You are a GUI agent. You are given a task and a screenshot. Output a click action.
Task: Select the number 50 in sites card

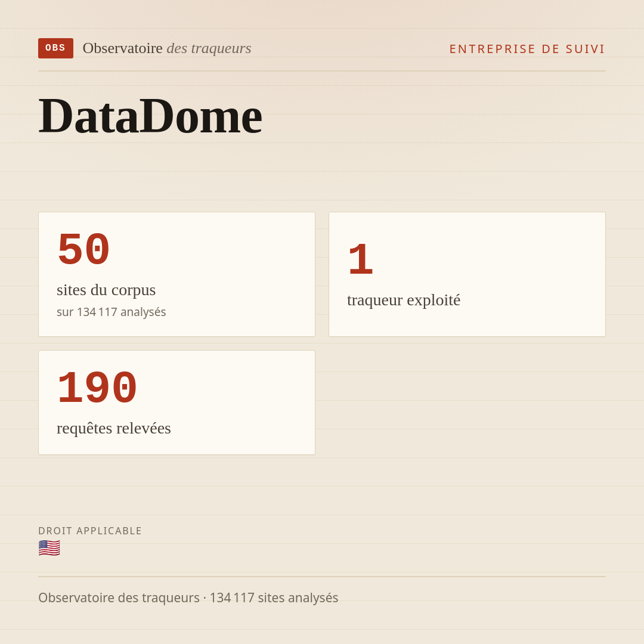point(83,250)
